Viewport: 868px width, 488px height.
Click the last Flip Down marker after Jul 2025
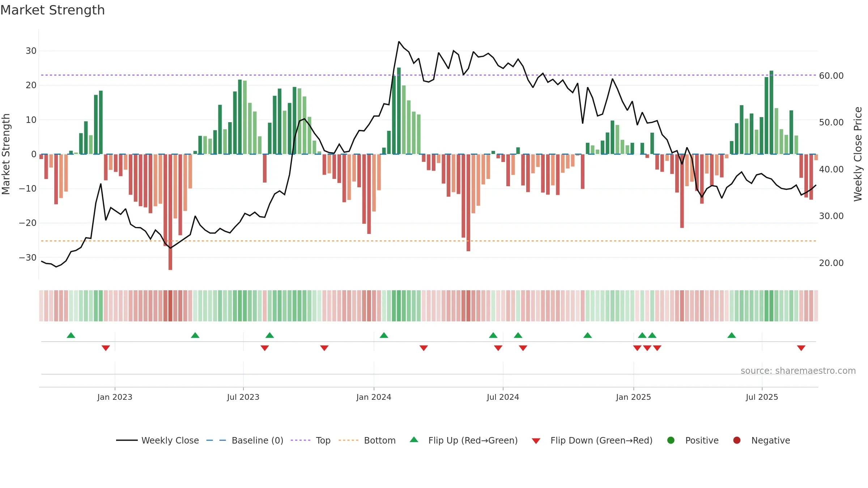[801, 348]
